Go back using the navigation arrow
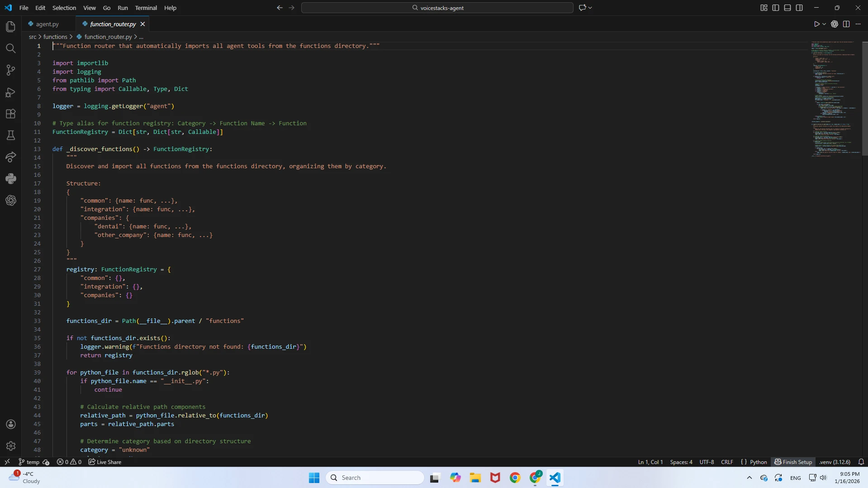This screenshot has width=868, height=488. (280, 8)
